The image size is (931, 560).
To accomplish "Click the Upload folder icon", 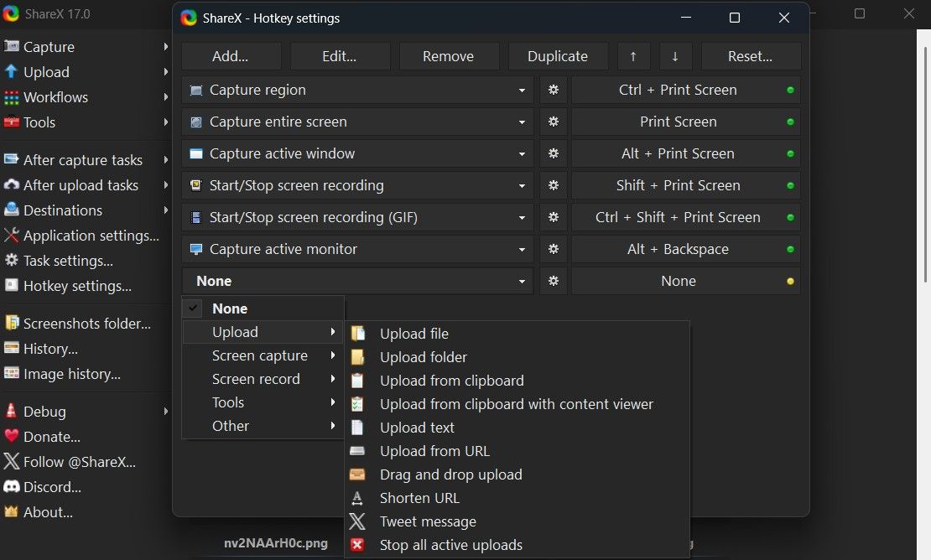I will point(357,357).
